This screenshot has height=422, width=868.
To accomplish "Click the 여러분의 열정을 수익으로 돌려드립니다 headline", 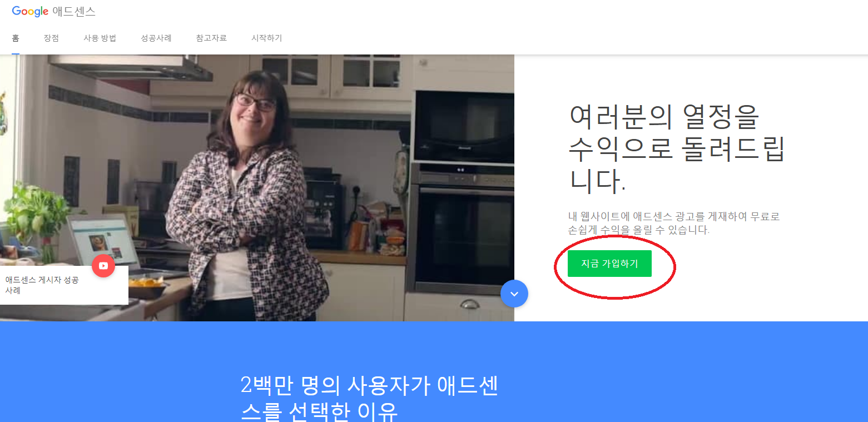I will [676, 148].
